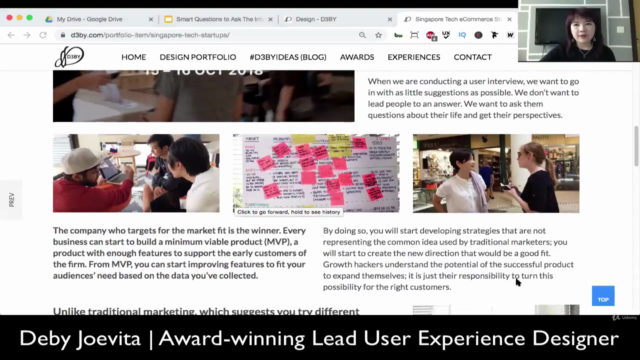Open the #D3BYIDEAS (BLOG) menu item
640x360 pixels.
[x=288, y=57]
